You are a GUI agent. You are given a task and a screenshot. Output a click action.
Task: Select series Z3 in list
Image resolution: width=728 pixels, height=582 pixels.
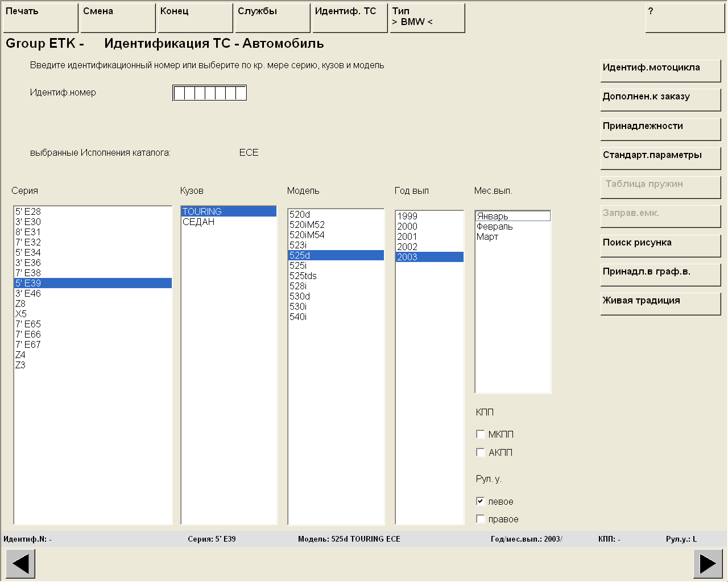(93, 365)
